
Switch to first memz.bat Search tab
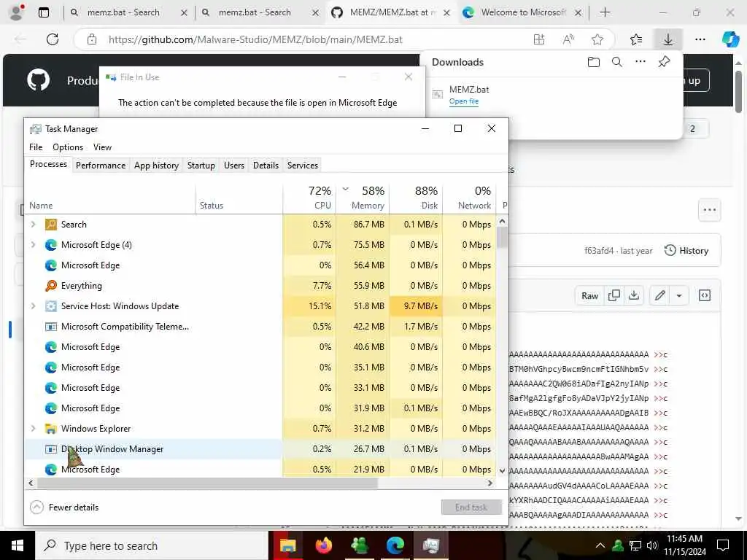click(128, 12)
